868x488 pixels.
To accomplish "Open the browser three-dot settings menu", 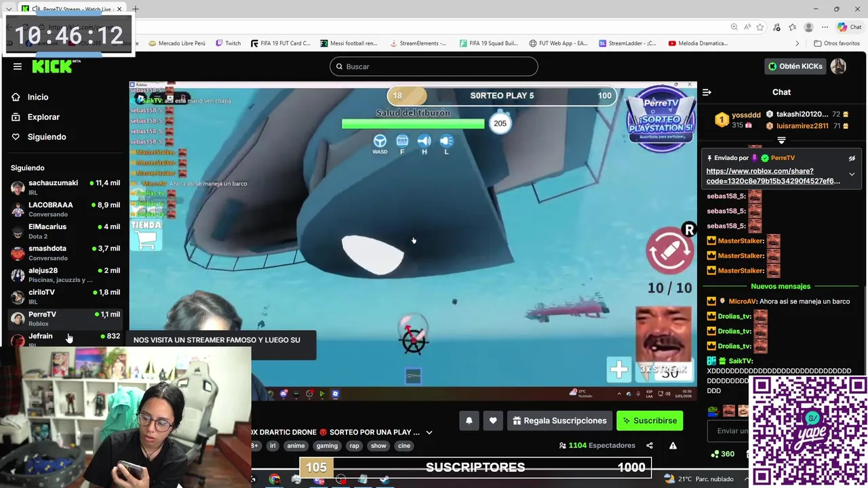I will pyautogui.click(x=824, y=27).
